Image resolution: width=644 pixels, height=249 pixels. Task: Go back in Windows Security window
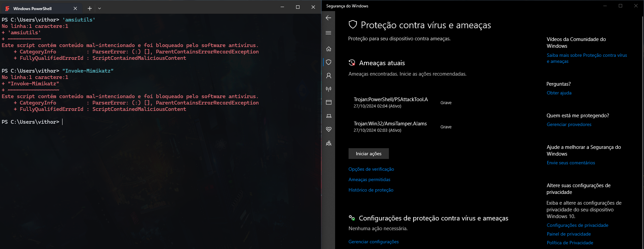click(x=328, y=18)
